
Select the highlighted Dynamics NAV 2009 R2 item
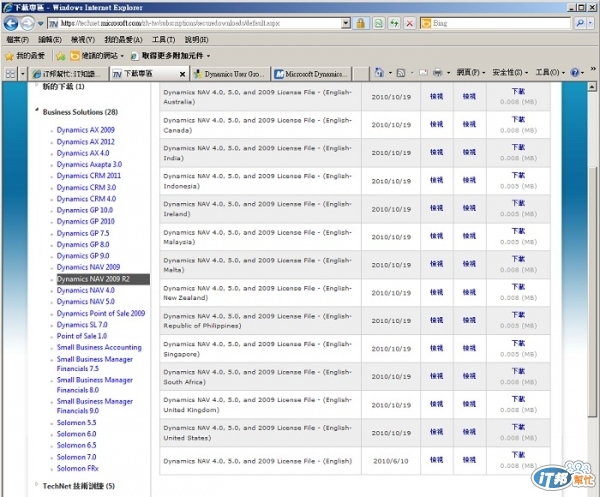(x=103, y=279)
